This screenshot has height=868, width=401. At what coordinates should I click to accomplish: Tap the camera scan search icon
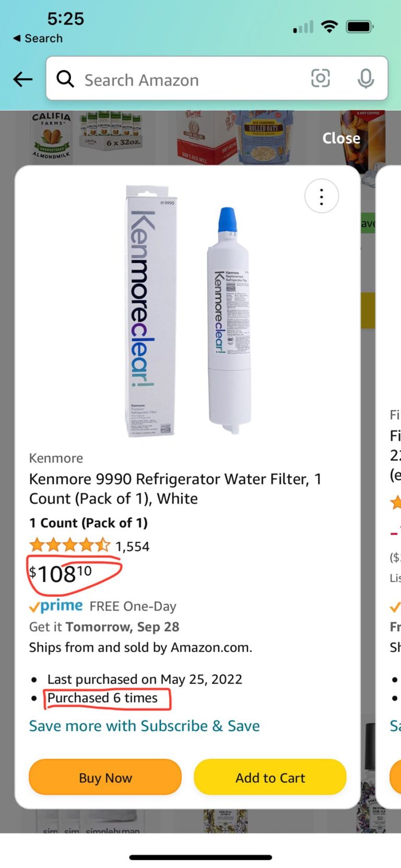point(320,79)
